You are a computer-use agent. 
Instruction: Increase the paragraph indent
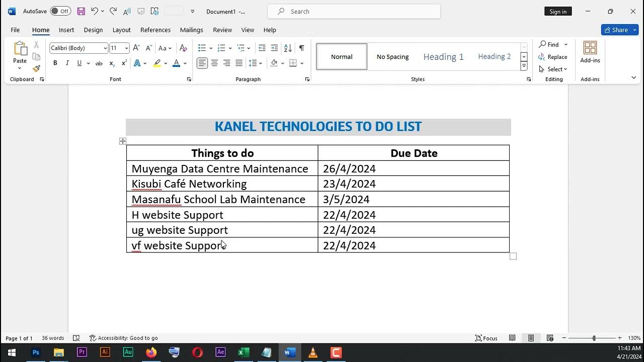(274, 48)
